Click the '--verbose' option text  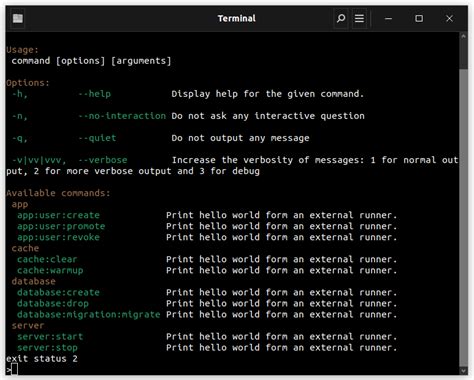click(103, 160)
